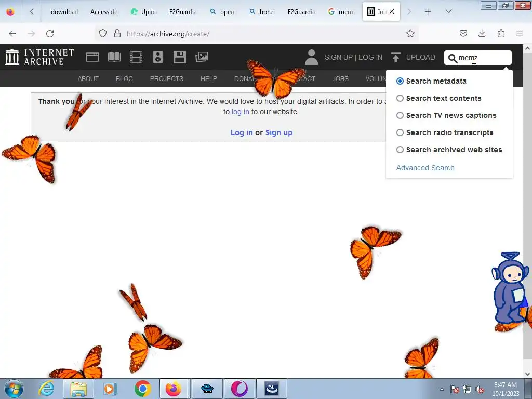
Task: Open the HELP menu item
Action: [209, 79]
